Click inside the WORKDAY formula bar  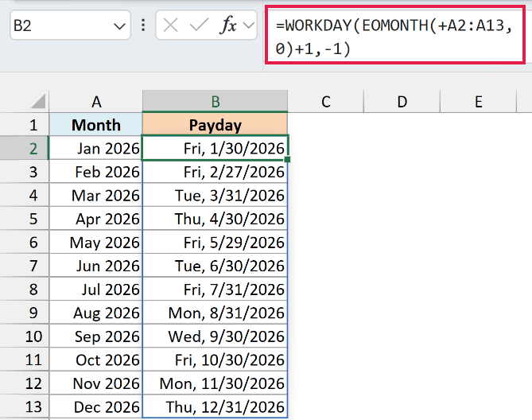pyautogui.click(x=395, y=35)
